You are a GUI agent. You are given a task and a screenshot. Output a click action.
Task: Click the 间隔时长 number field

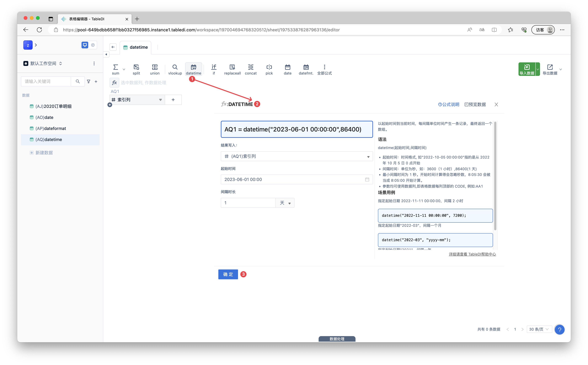[x=248, y=203]
